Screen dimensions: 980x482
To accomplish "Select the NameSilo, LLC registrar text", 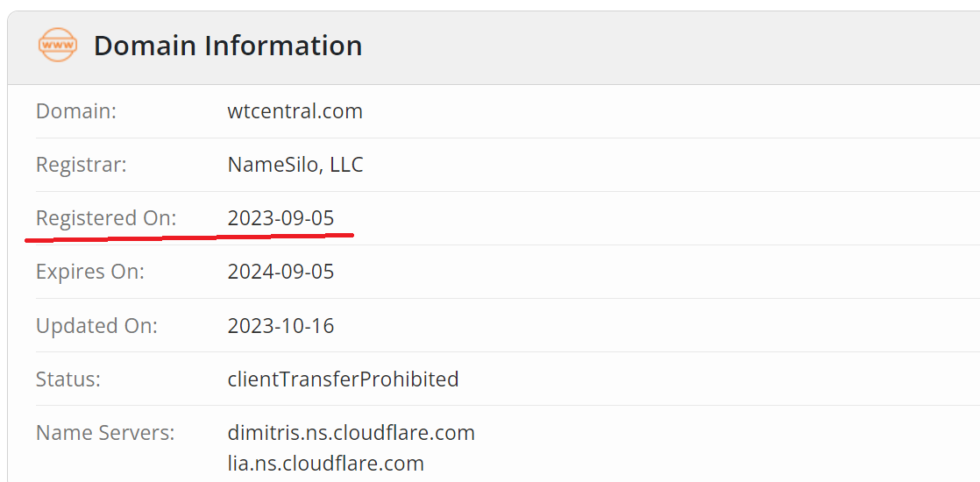I will [x=295, y=165].
